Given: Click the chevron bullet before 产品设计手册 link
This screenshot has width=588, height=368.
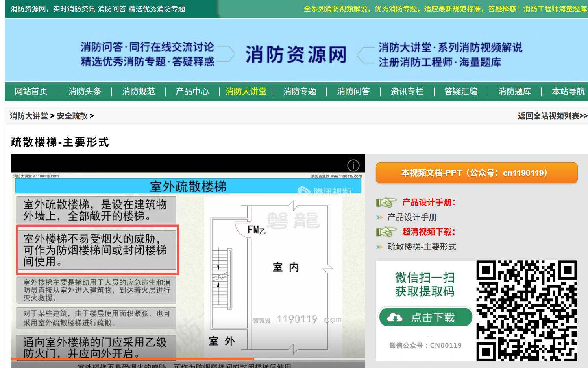Looking at the screenshot, I should pyautogui.click(x=379, y=217).
